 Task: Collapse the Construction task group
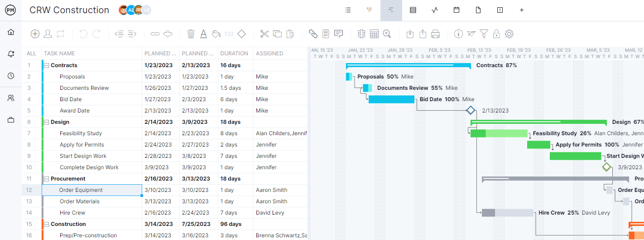click(46, 224)
